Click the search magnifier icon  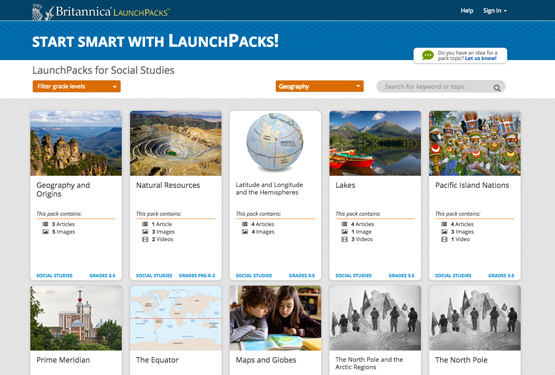[x=497, y=88]
